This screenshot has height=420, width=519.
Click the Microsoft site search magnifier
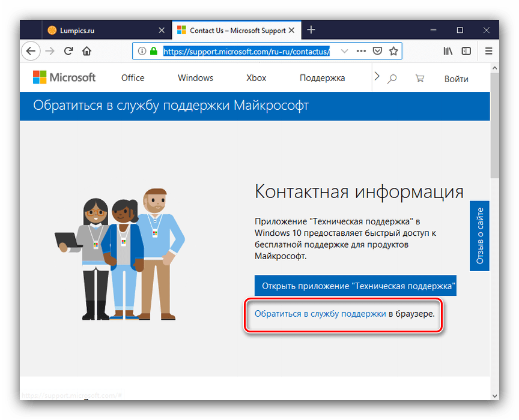click(392, 78)
